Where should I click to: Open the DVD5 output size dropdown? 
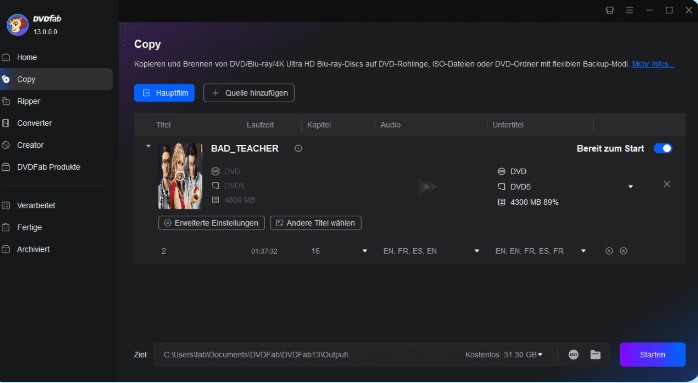coord(630,187)
